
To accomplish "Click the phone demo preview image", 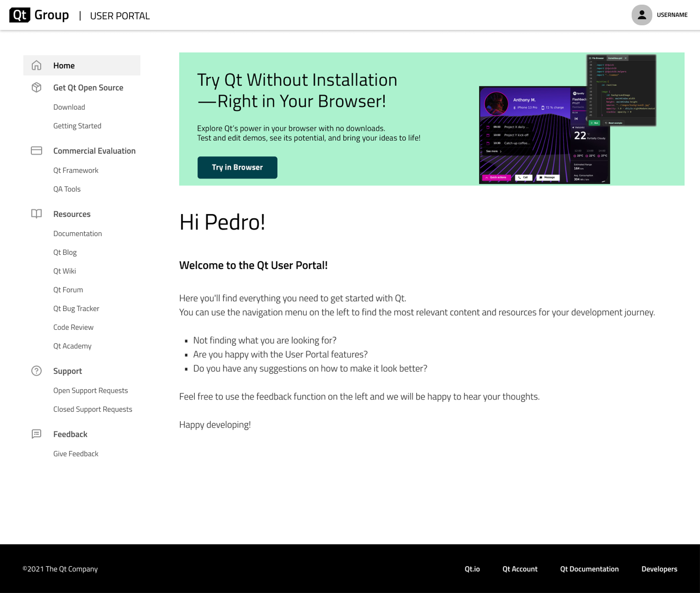I will (544, 134).
